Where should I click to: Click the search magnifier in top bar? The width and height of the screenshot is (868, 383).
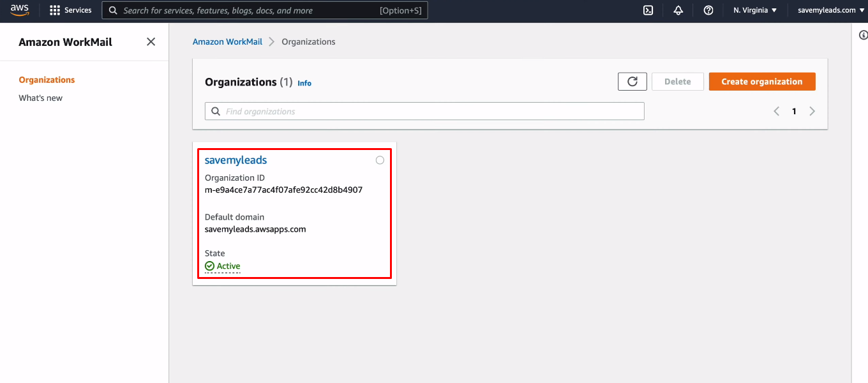coord(113,10)
